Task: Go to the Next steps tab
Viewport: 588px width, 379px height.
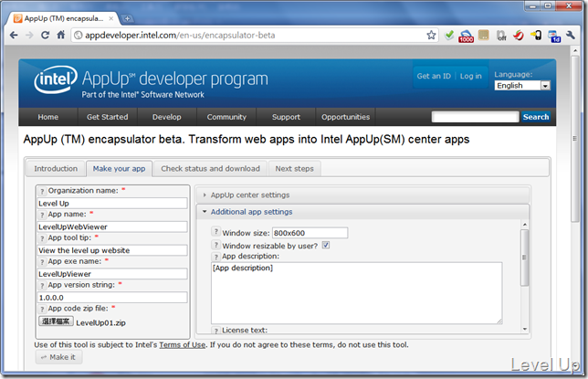Action: [x=294, y=169]
